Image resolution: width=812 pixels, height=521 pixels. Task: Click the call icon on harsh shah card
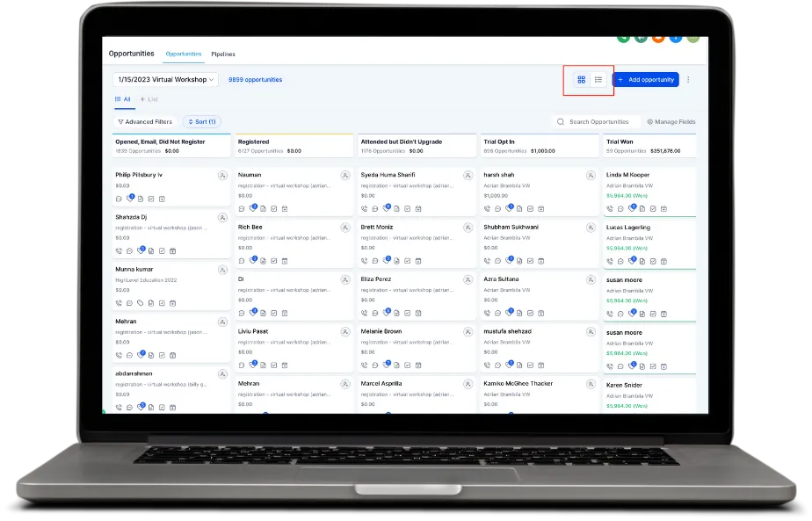[488, 209]
